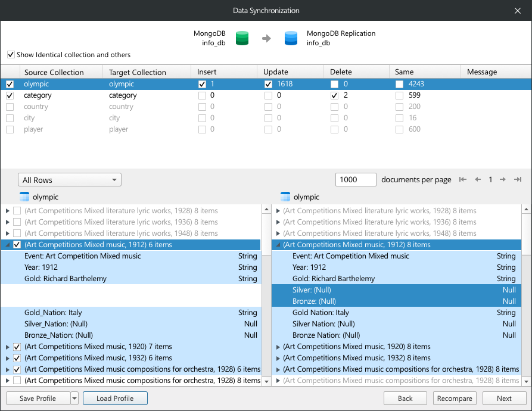Screen dimensions: 532x411
Task: Select target orchestra 1928 document, black text
Action: coord(396,369)
